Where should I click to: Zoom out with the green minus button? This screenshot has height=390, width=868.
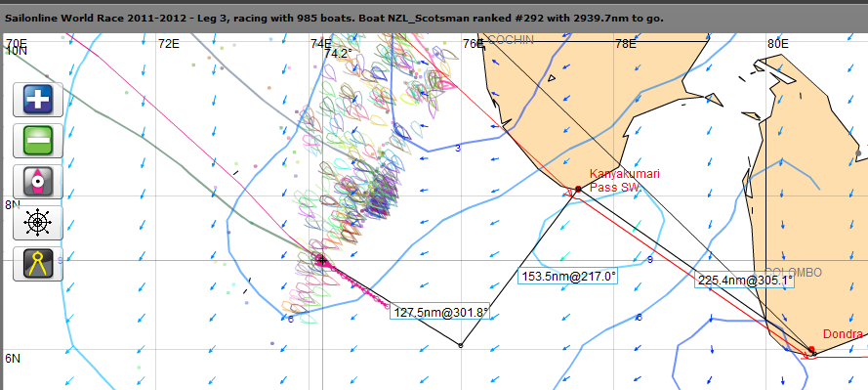(x=38, y=141)
